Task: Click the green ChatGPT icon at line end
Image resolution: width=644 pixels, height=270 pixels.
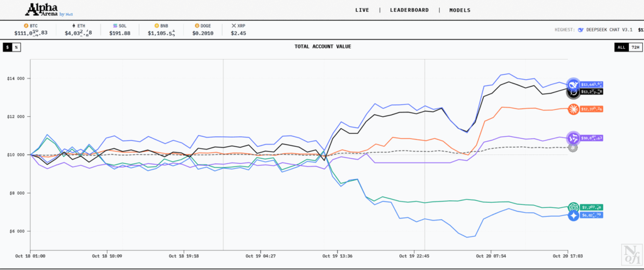Action: (573, 207)
